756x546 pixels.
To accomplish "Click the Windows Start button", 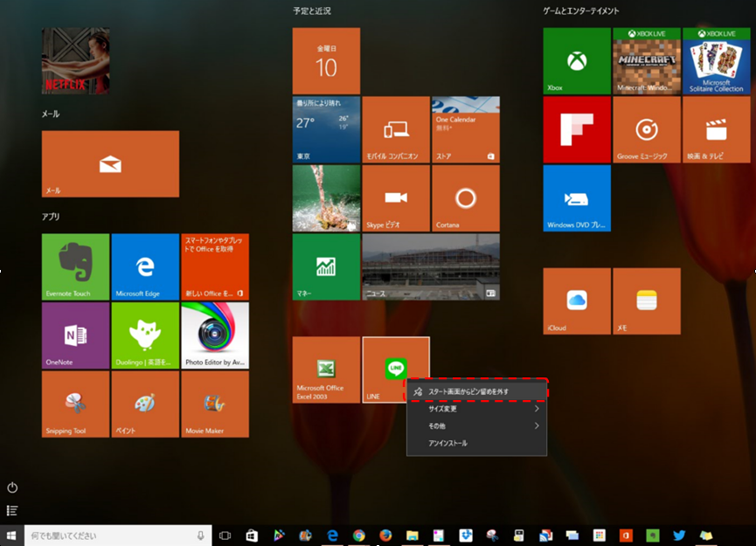I will pyautogui.click(x=11, y=536).
